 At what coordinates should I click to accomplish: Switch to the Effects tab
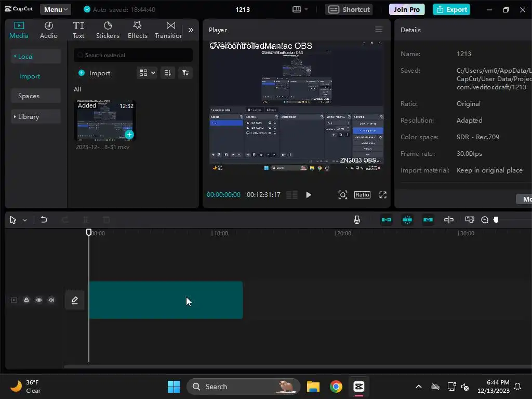tap(137, 30)
